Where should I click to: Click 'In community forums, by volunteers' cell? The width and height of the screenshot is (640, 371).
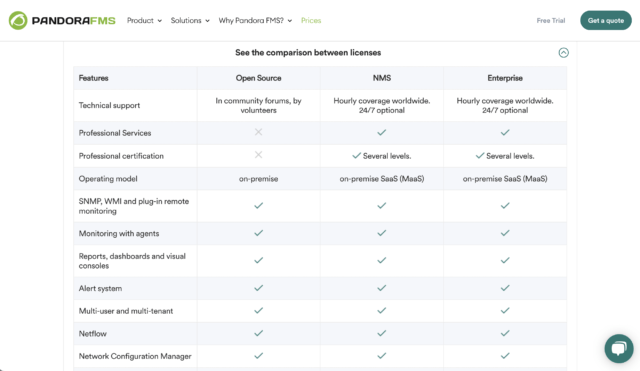coord(258,105)
